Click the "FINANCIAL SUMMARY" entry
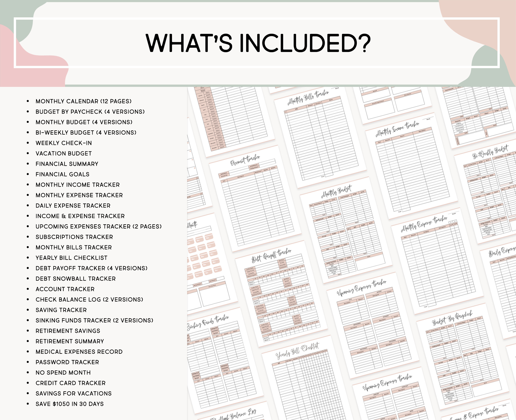The image size is (516, 420). pos(67,164)
